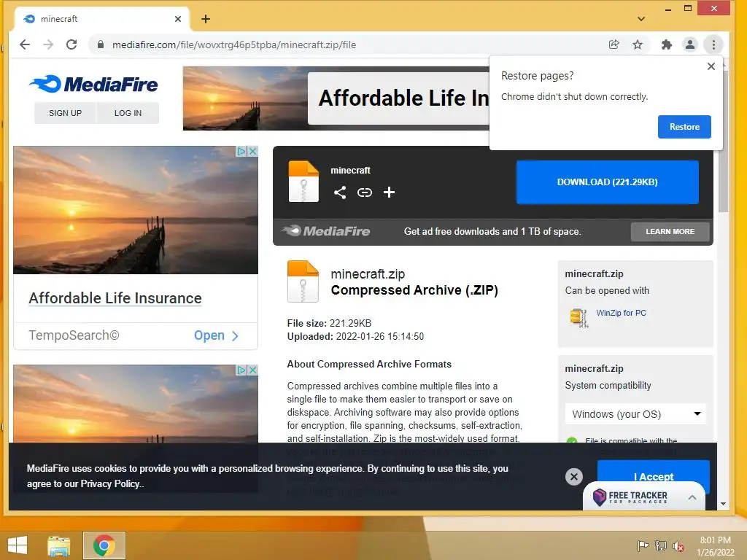Click the WinZip for PC link
This screenshot has height=560, width=747.
coord(621,313)
